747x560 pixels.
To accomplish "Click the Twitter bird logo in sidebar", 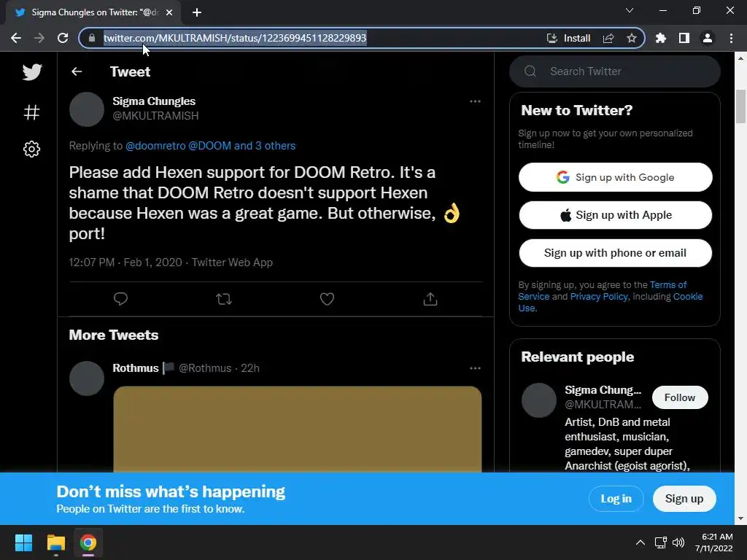I will point(32,72).
